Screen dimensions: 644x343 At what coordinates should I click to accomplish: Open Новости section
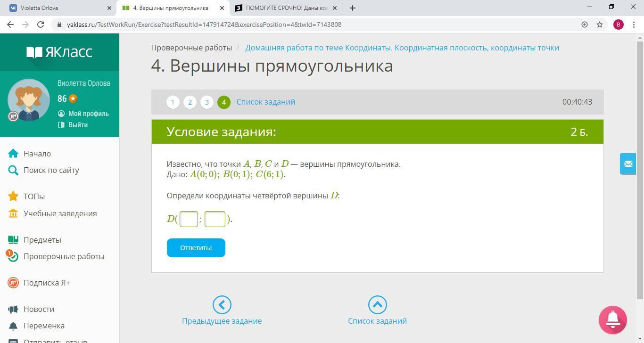(x=39, y=309)
